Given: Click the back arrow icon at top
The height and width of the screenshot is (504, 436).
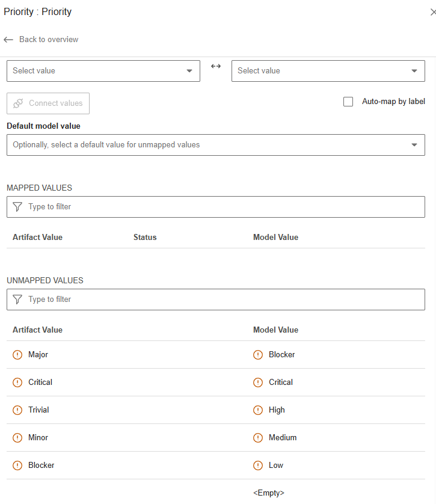Looking at the screenshot, I should tap(8, 40).
